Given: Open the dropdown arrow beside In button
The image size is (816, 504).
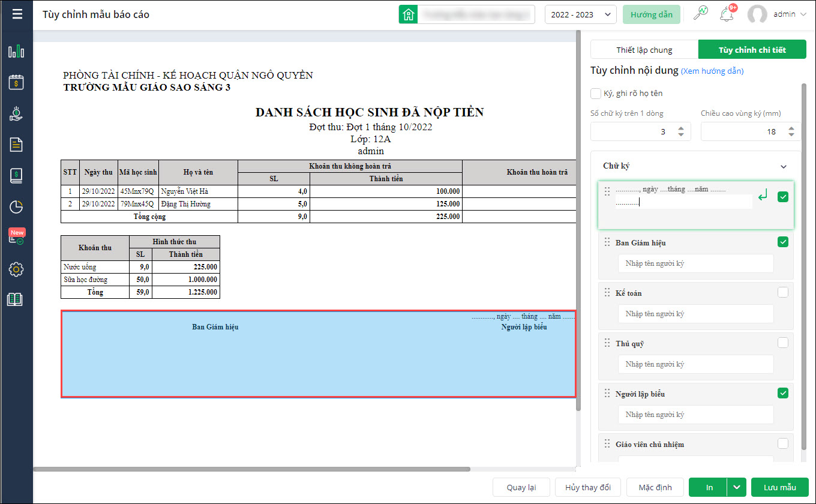Looking at the screenshot, I should click(x=737, y=487).
